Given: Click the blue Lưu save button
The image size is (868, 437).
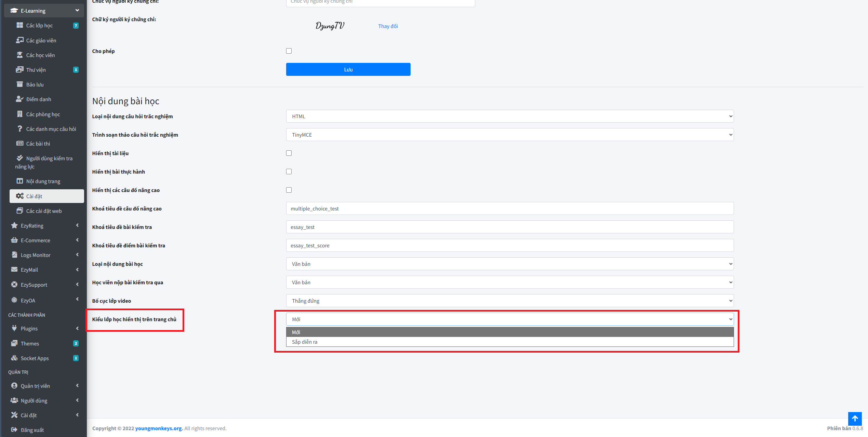Looking at the screenshot, I should pos(348,69).
